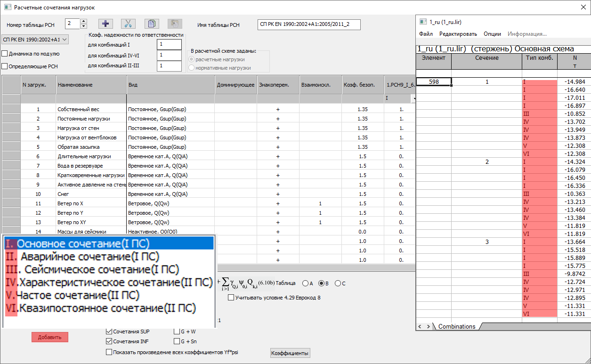
Task: Enable the Динамика по модулю checkbox
Action: coord(5,54)
